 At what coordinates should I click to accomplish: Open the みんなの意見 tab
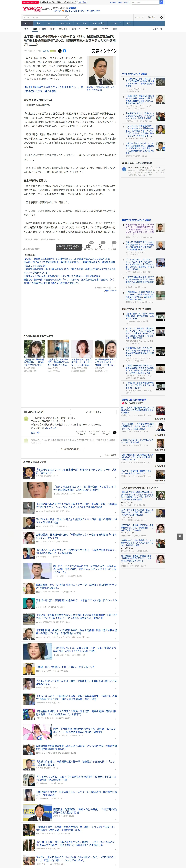[99, 24]
